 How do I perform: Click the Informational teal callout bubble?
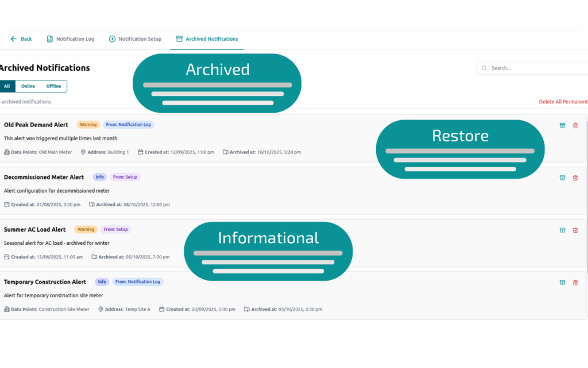tap(268, 251)
